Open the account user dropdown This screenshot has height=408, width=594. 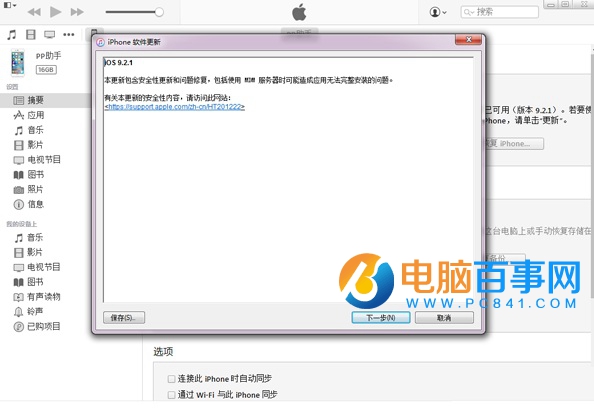[x=438, y=12]
